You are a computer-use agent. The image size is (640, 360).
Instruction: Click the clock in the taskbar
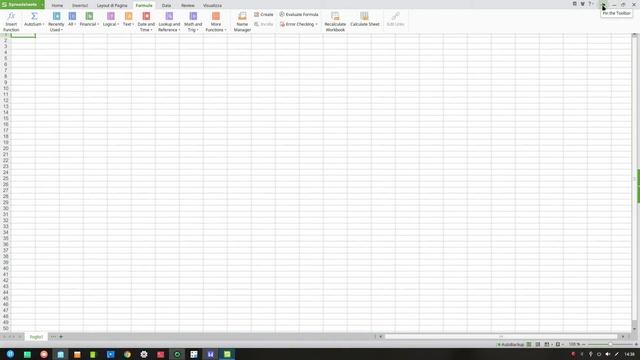click(x=629, y=354)
